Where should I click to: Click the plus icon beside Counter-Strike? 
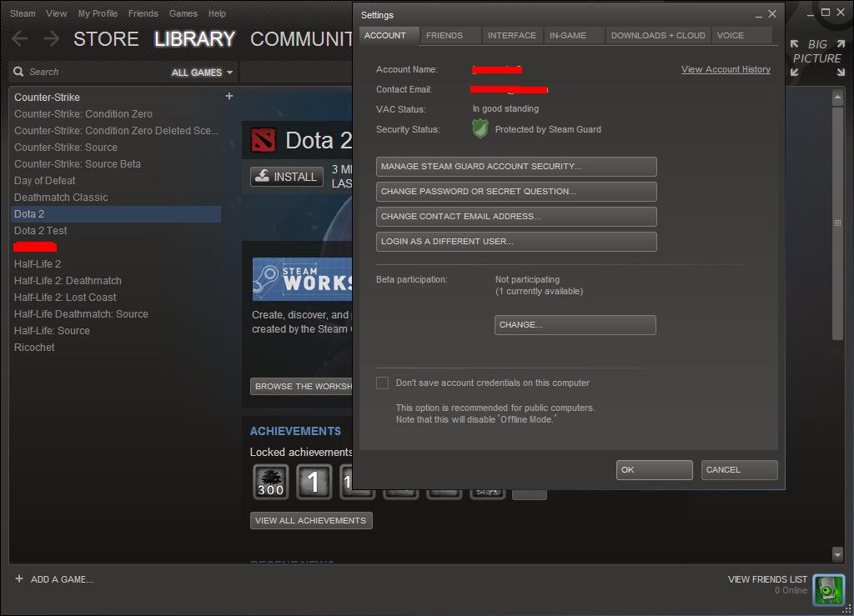(x=229, y=96)
